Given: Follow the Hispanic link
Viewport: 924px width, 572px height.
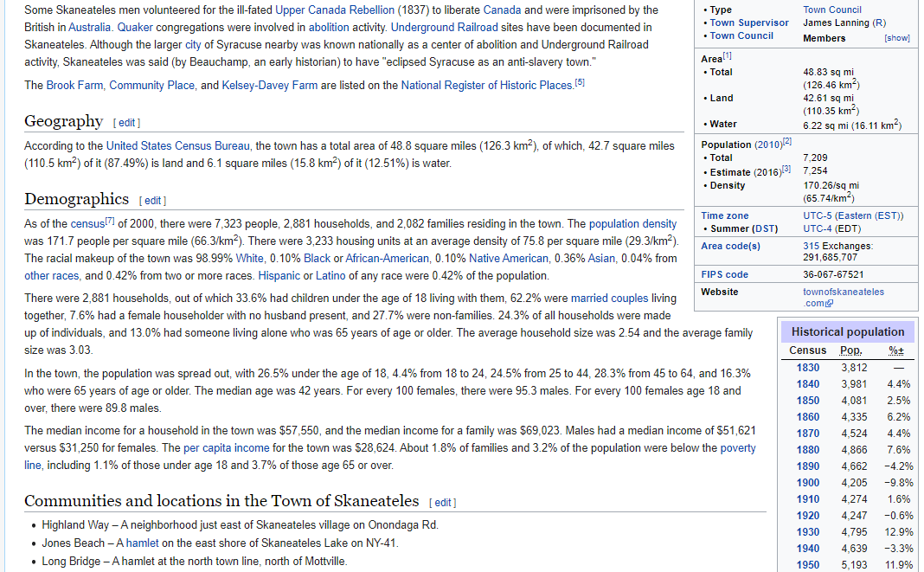Looking at the screenshot, I should point(279,275).
